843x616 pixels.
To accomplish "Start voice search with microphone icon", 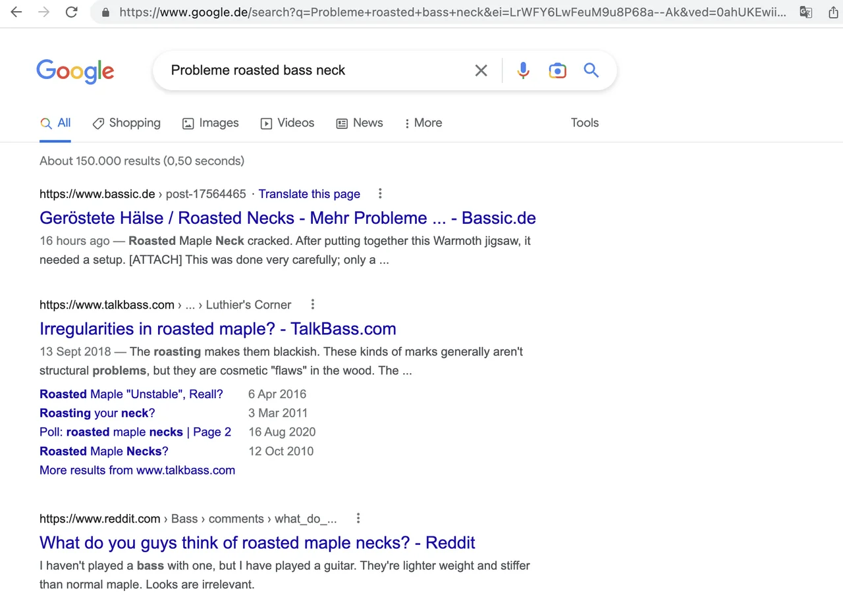I will [523, 70].
